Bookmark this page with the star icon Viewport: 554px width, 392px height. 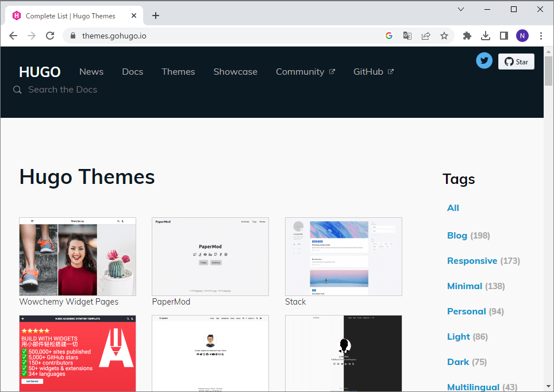pos(444,36)
